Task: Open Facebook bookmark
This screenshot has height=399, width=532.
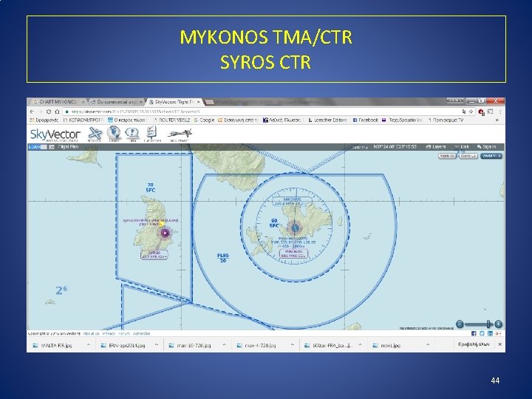Action: point(366,120)
